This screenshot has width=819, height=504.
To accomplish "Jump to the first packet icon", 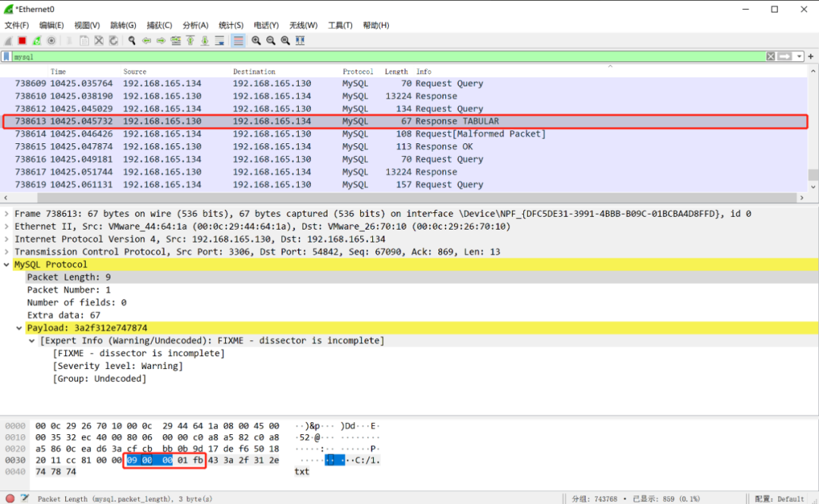I will click(x=190, y=40).
